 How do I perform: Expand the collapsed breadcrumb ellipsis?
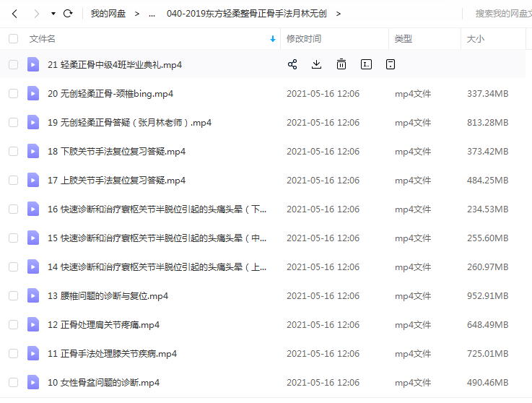152,14
